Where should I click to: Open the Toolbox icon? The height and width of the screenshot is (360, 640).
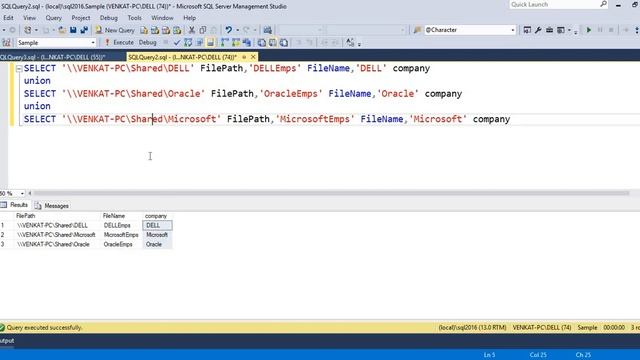(x=549, y=30)
